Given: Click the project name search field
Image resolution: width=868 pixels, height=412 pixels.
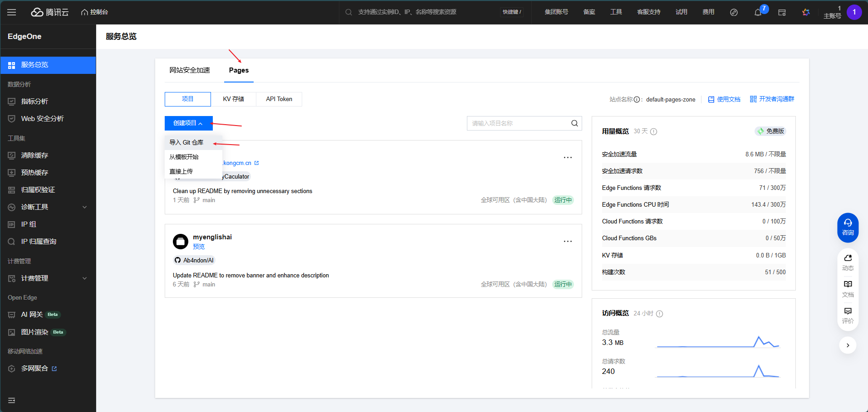Looking at the screenshot, I should 517,123.
